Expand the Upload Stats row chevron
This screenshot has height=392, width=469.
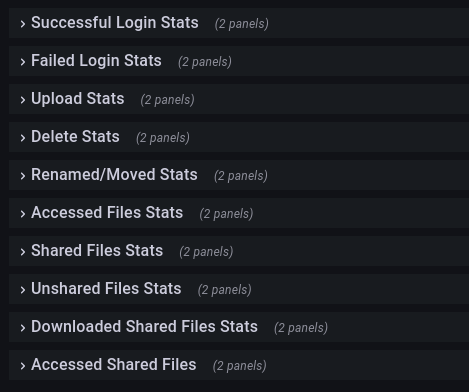coord(23,100)
